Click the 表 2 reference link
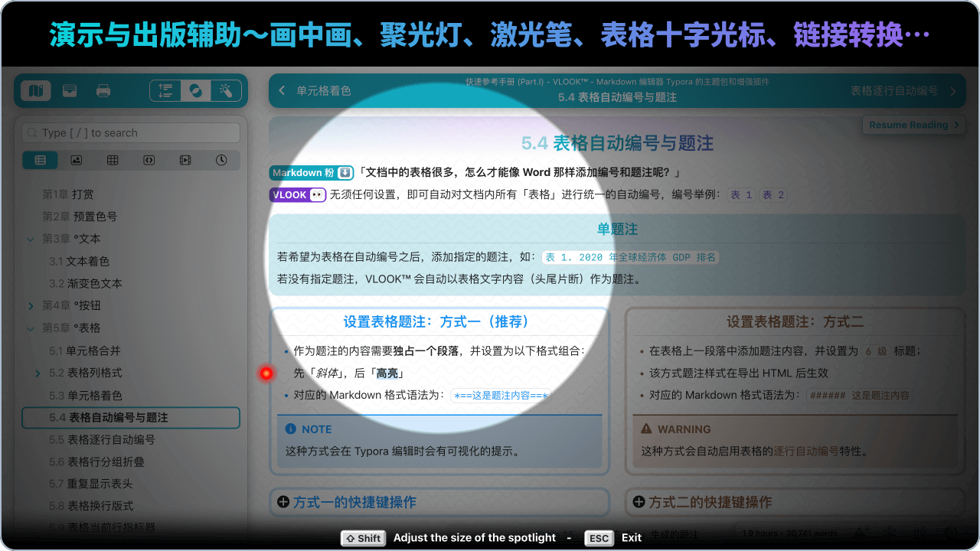The width and height of the screenshot is (980, 551). pos(773,195)
